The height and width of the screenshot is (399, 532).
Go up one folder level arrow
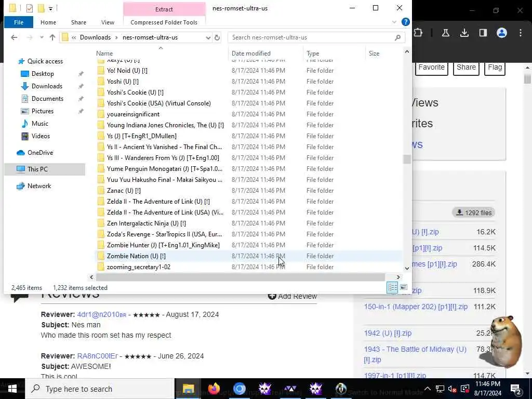point(52,37)
